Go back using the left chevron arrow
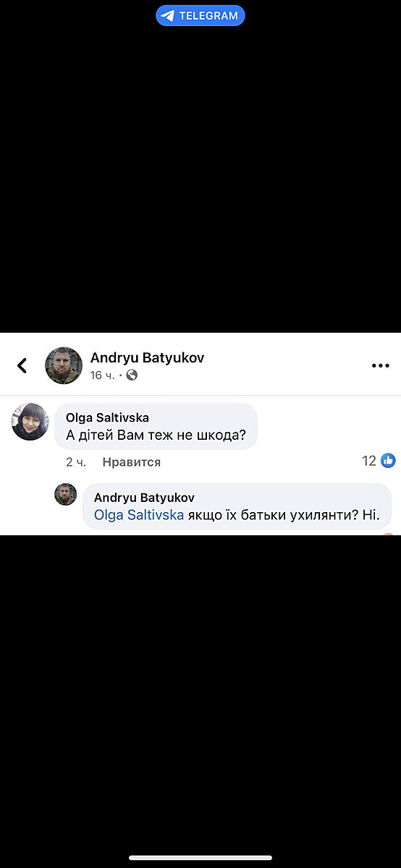Screen dimensions: 401x868 click(x=22, y=365)
